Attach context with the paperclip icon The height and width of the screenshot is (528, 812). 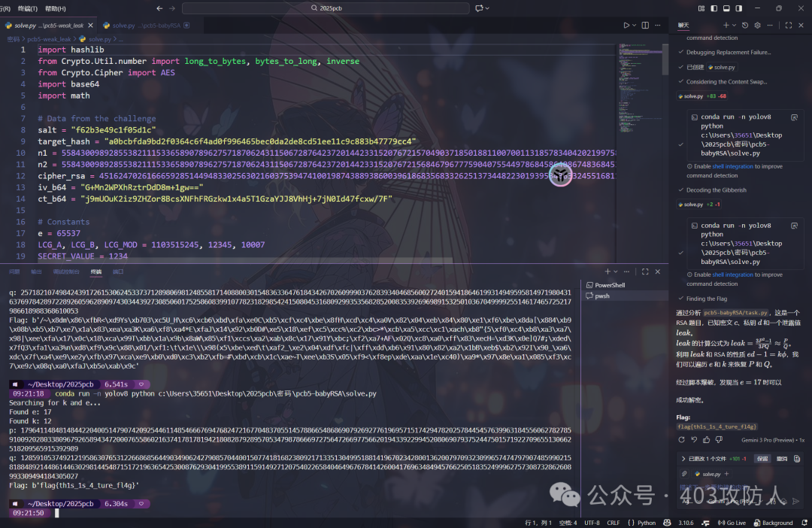coord(683,474)
